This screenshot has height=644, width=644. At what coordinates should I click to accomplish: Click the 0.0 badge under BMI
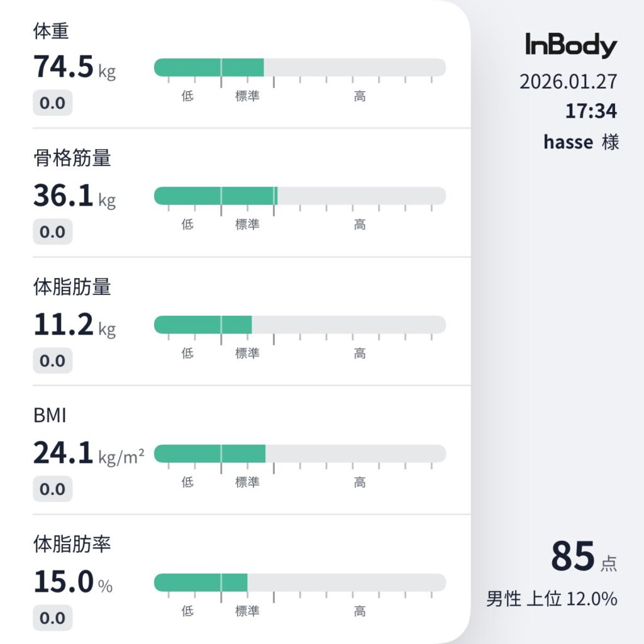pos(52,489)
